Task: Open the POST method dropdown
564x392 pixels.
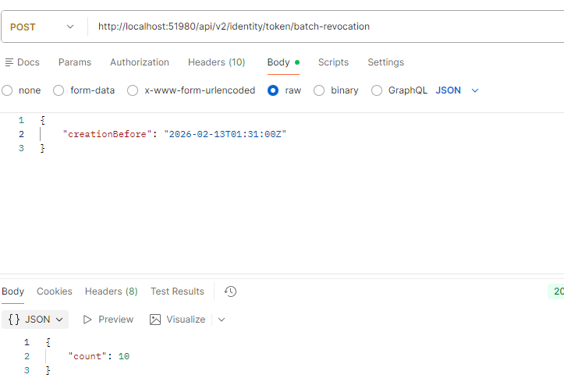Action: pos(42,26)
